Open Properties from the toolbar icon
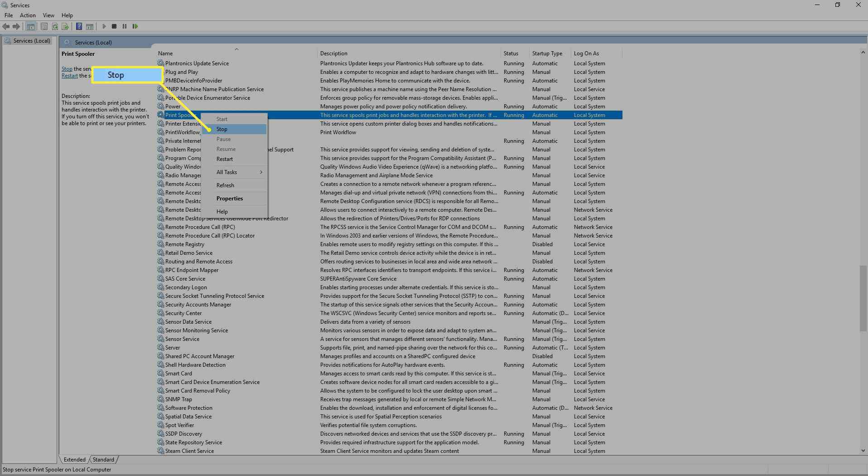Screen dimensions: 868x476 pos(44,26)
